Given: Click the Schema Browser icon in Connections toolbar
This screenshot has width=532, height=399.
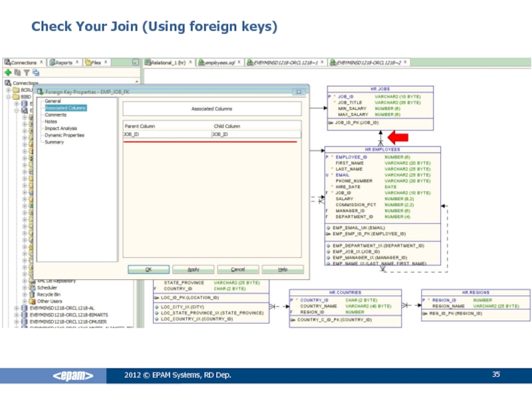Looking at the screenshot, I should click(36, 72).
